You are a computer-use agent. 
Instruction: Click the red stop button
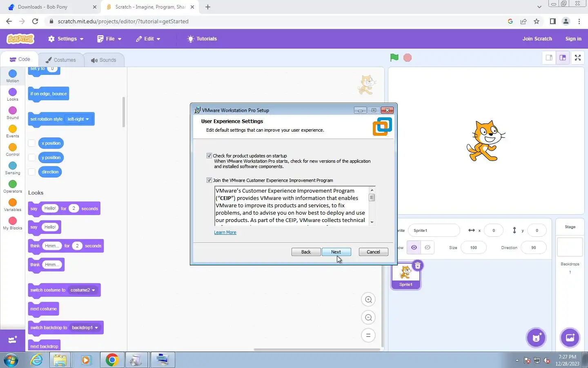[x=407, y=58]
